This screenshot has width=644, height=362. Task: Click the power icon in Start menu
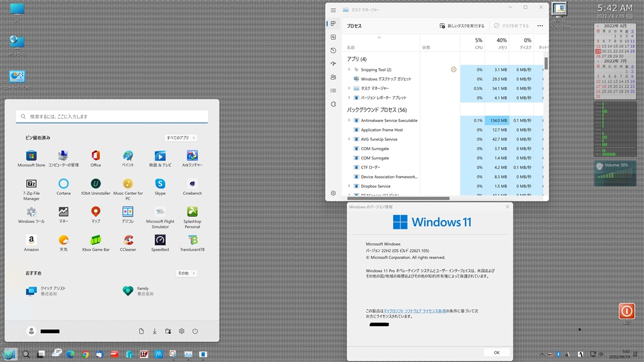click(x=195, y=331)
